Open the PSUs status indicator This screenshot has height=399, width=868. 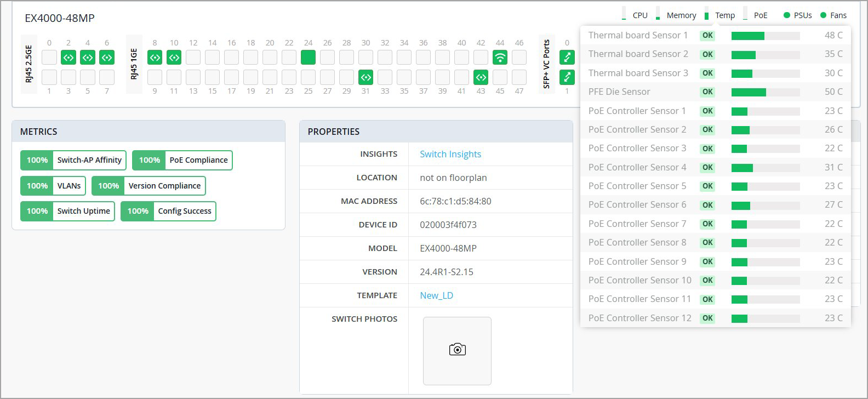tap(798, 15)
